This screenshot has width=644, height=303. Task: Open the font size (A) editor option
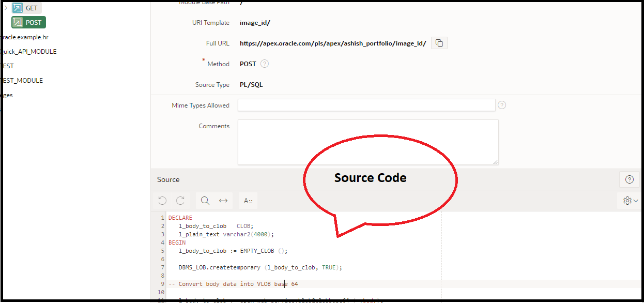coord(248,201)
